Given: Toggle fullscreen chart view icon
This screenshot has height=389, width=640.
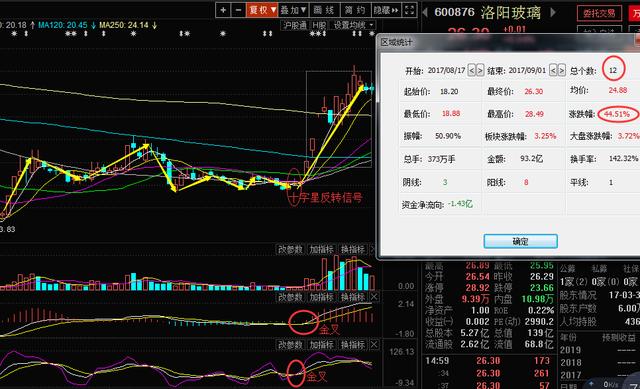Looking at the screenshot, I should tap(409, 10).
